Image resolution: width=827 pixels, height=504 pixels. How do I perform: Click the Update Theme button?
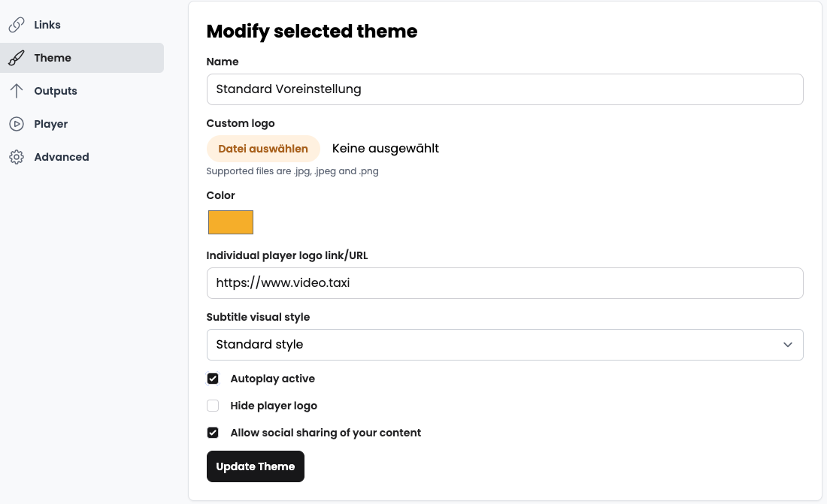point(256,466)
